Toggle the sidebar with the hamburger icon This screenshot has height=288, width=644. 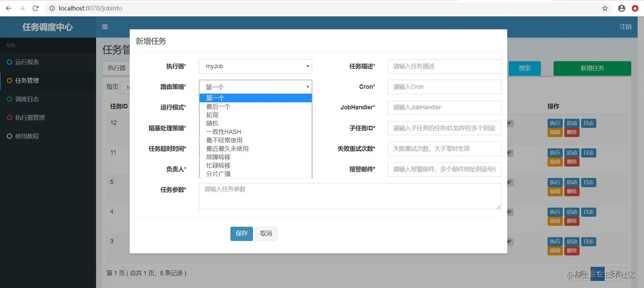pos(105,27)
